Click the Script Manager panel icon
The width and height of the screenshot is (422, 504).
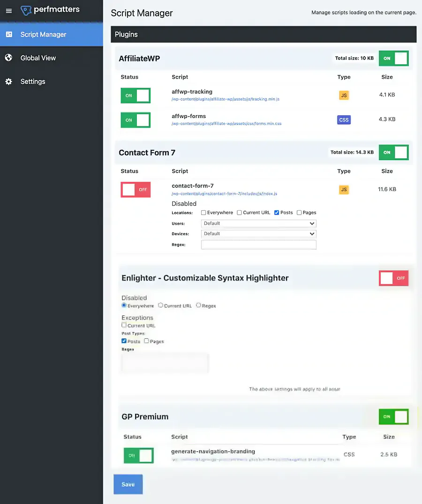tap(8, 34)
